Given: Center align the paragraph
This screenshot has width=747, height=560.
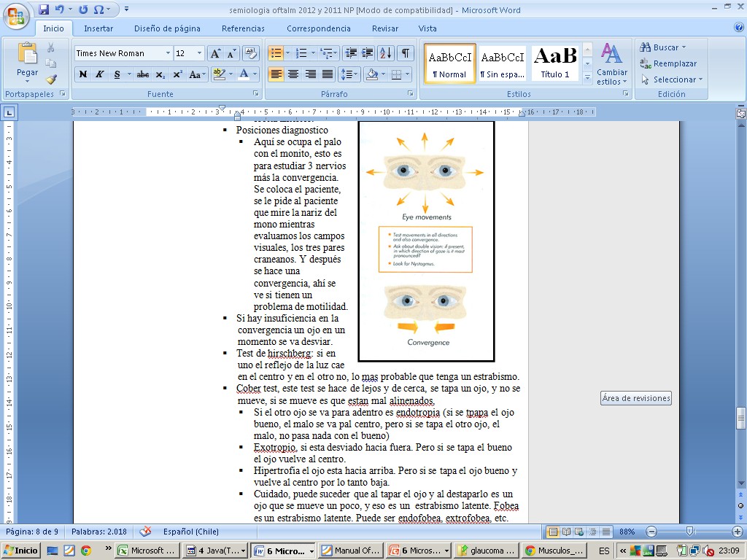Looking at the screenshot, I should pyautogui.click(x=293, y=74).
